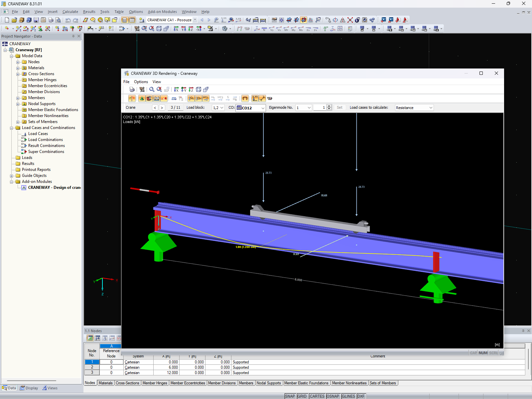Click the Print icon in main toolbar

[x=51, y=20]
